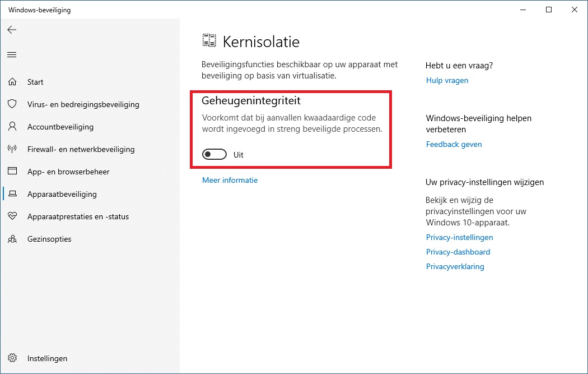
Task: Select Virus- en bedreigingsbeveiliging
Action: [x=83, y=104]
